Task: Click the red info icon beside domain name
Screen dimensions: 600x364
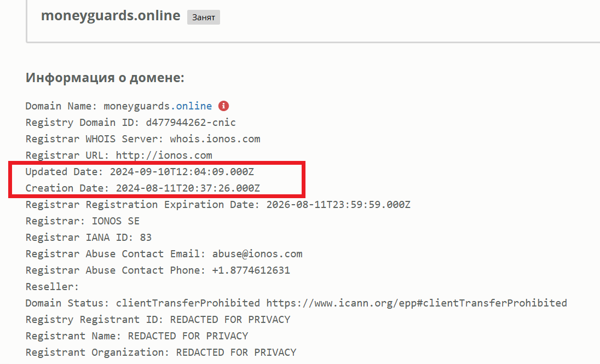Action: (223, 106)
